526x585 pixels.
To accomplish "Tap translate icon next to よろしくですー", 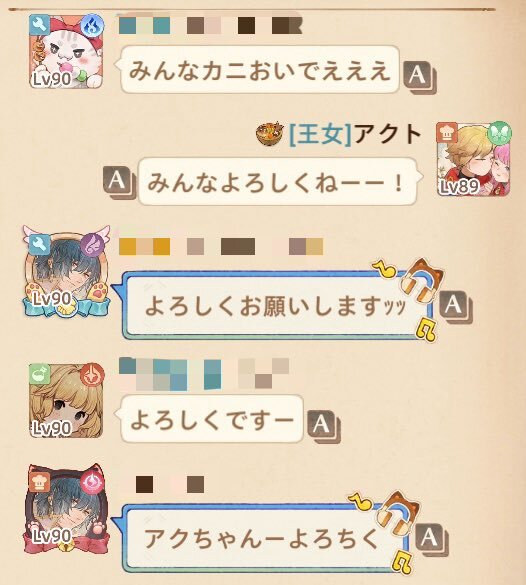I will tap(323, 425).
